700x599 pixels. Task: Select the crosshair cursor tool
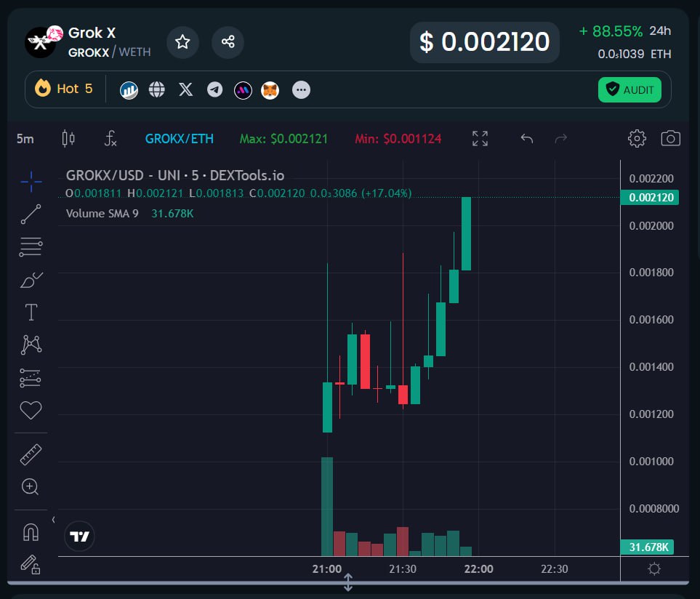pos(31,182)
